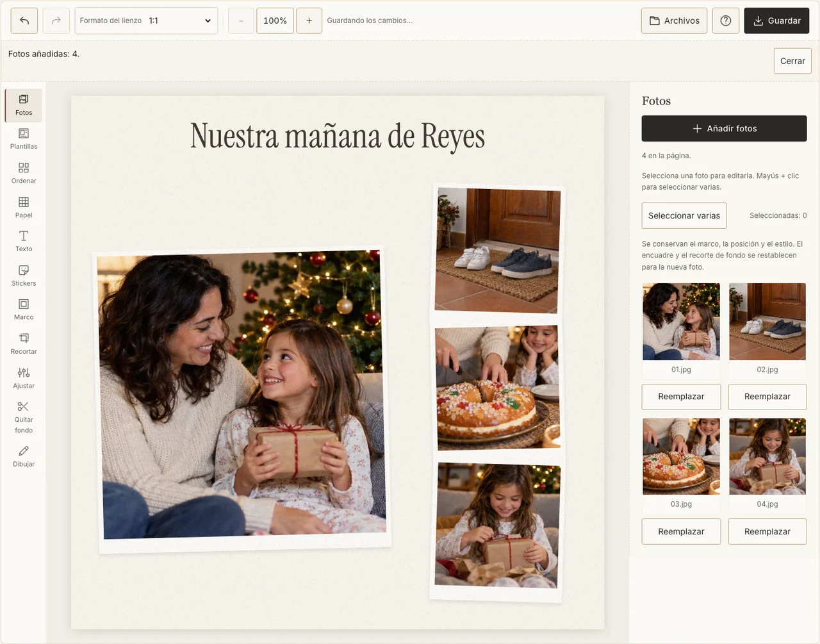Open the Plantillas templates panel
The height and width of the screenshot is (644, 820).
24,140
